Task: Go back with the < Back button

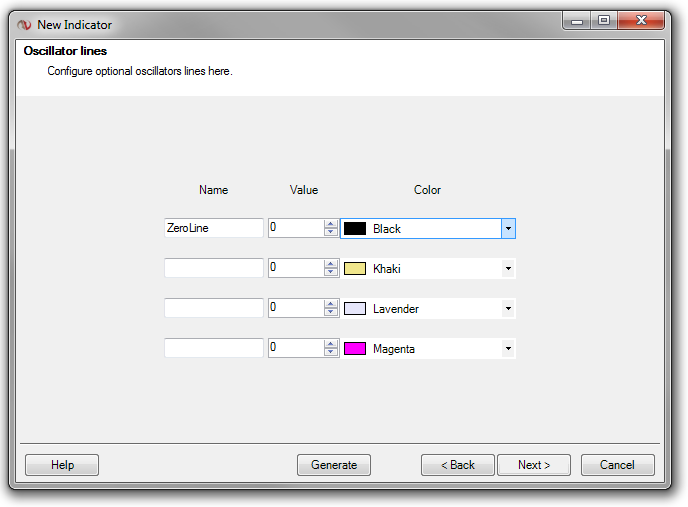Action: pos(458,465)
